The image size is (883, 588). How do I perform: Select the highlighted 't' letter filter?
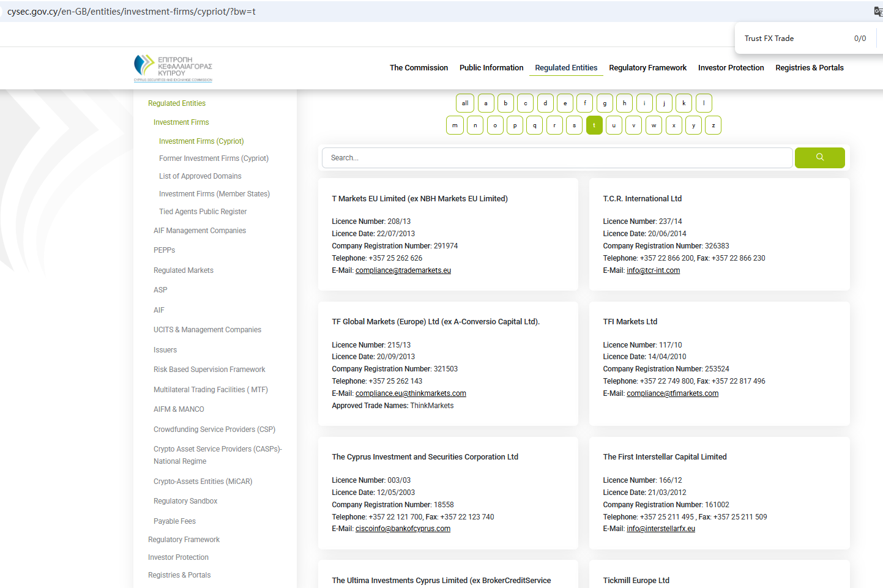click(594, 125)
